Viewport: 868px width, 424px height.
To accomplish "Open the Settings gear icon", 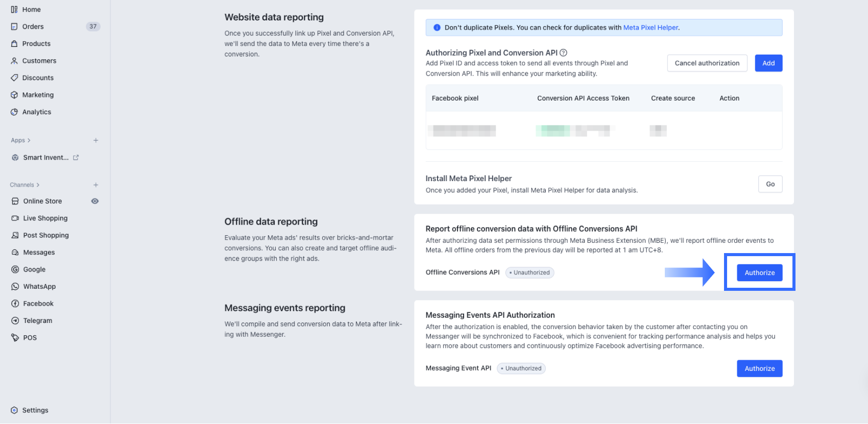I will pyautogui.click(x=14, y=410).
